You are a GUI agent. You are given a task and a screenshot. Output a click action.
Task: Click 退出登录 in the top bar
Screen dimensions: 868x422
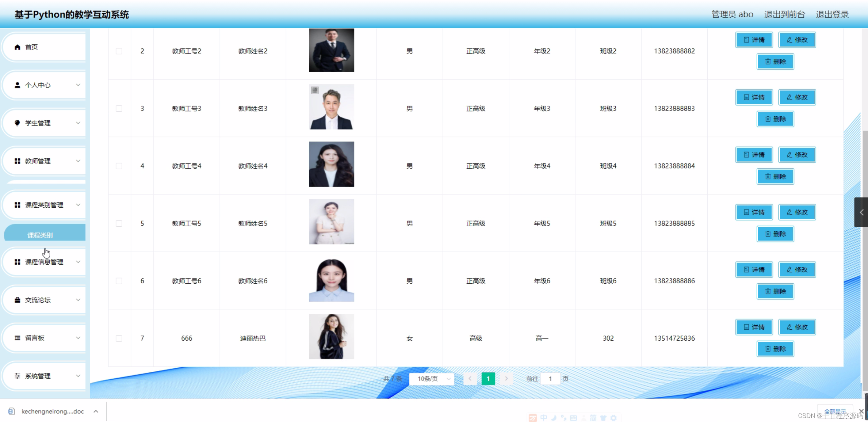832,15
